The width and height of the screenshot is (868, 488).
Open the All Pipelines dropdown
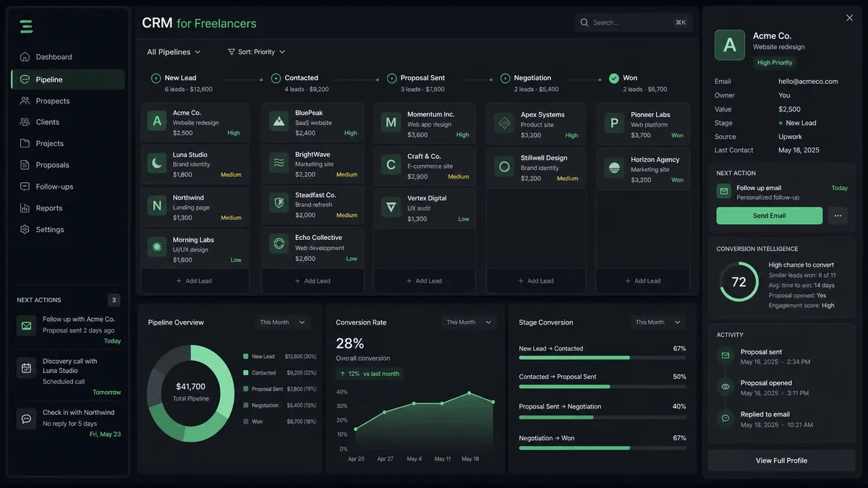tap(174, 52)
